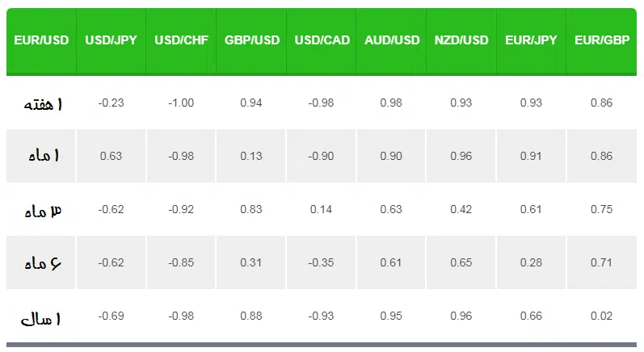
Task: Click the gray bar below the table
Action: 322,345
